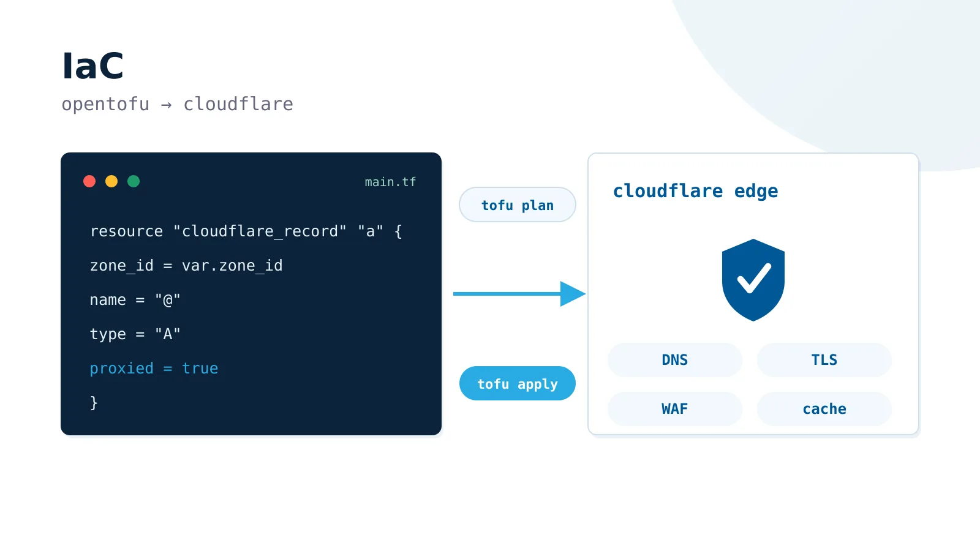Click the 'opentofu → cloudflare' subtitle
The image size is (980, 551).
point(177,104)
